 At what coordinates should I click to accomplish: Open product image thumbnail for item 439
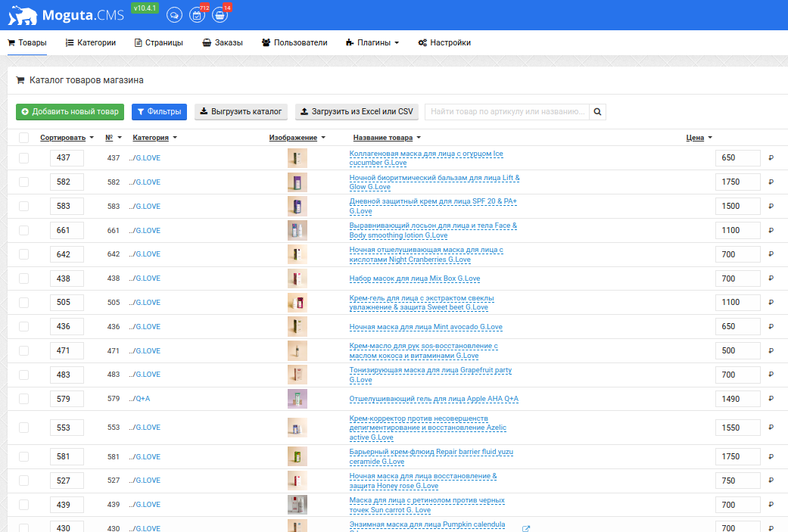point(297,504)
